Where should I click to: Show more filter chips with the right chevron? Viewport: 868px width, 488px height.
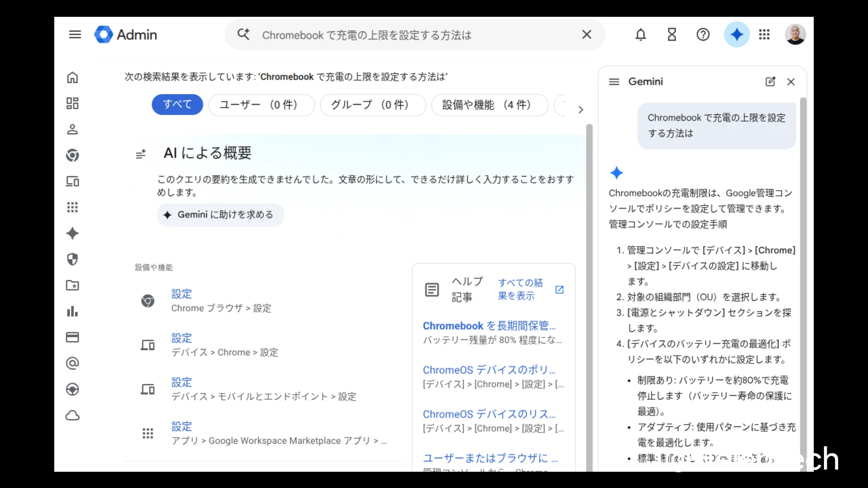(580, 110)
